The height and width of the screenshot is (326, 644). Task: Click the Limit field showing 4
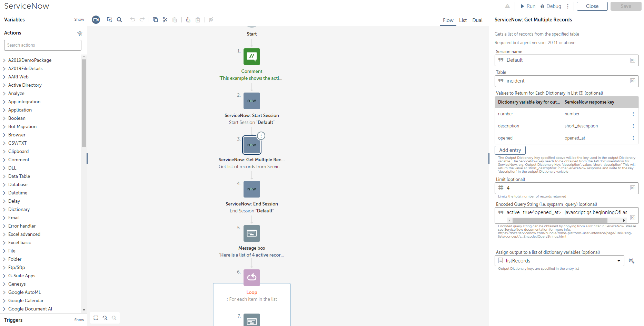tap(566, 188)
